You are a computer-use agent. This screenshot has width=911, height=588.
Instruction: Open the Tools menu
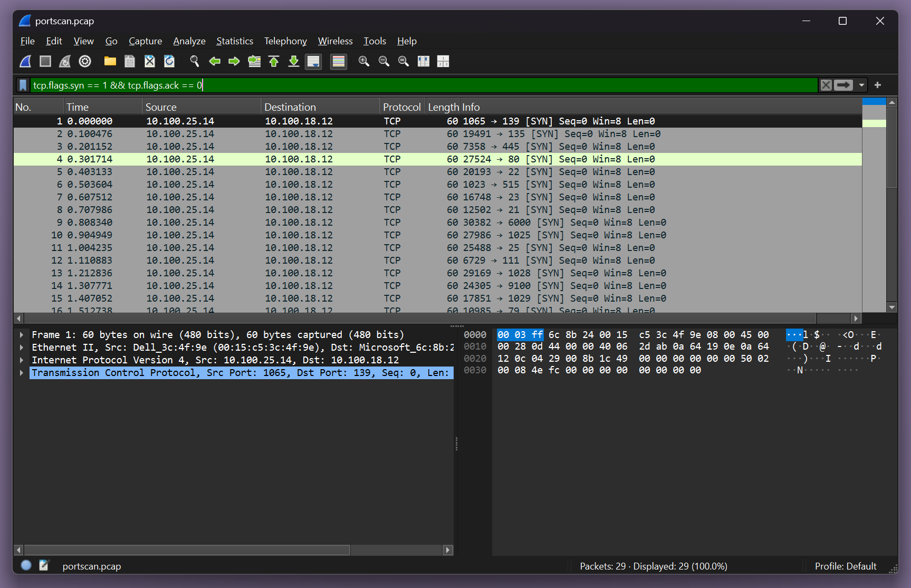(x=375, y=41)
